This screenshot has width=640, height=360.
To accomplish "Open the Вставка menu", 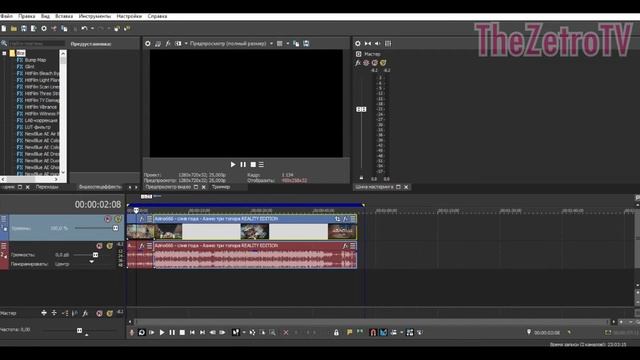I will point(64,16).
